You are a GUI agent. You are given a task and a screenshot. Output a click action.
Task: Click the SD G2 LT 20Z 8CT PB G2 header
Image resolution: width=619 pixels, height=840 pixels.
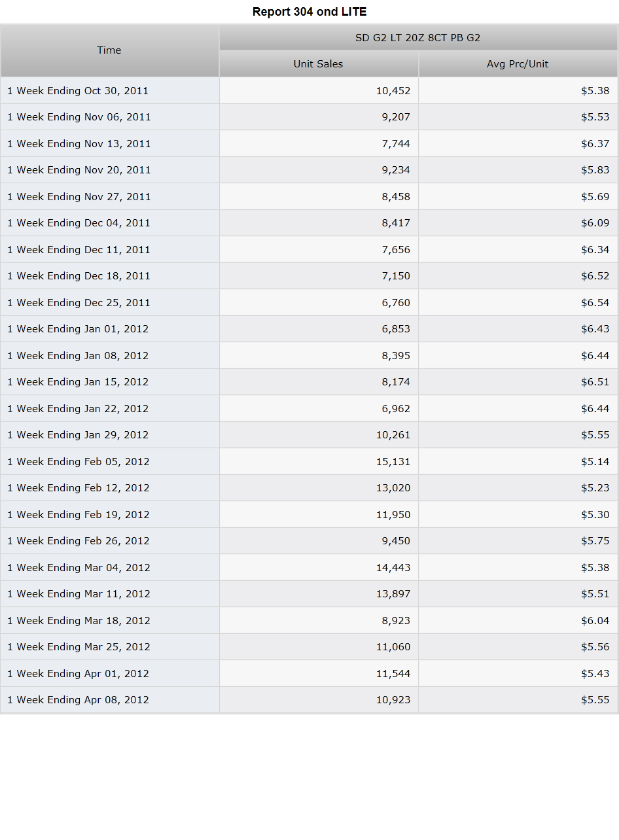[418, 37]
